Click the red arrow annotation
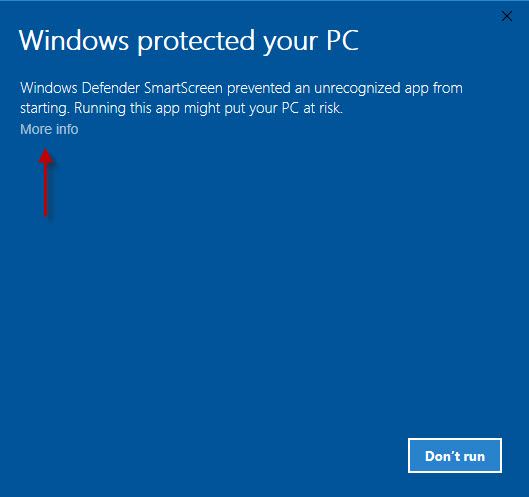Screen dimensions: 529x497 point(46,182)
